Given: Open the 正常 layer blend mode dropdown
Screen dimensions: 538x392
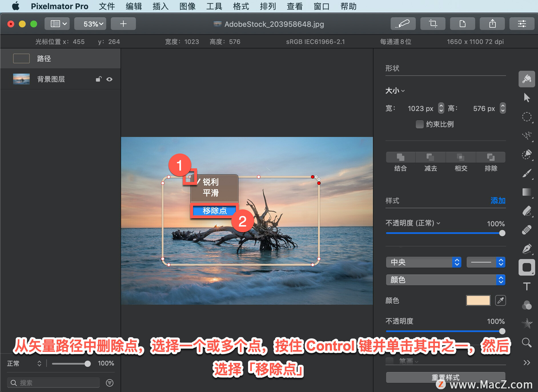Looking at the screenshot, I should (24, 363).
